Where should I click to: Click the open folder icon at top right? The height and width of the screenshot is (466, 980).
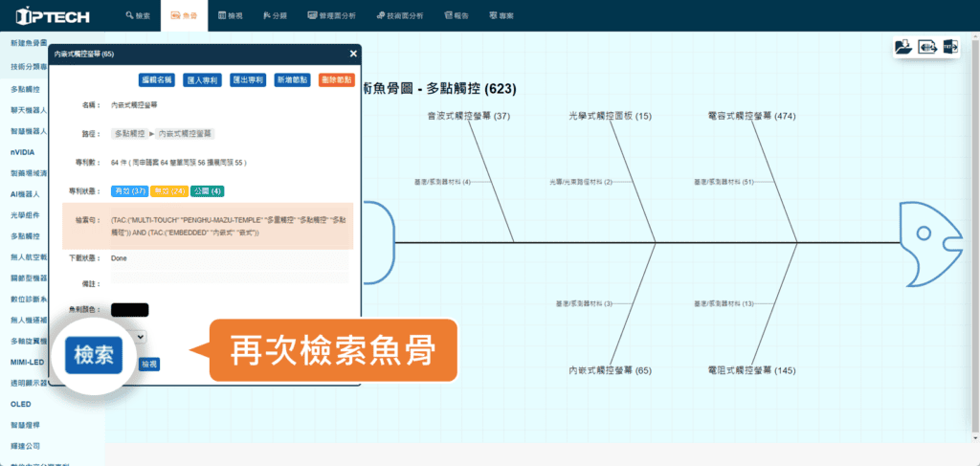point(902,47)
